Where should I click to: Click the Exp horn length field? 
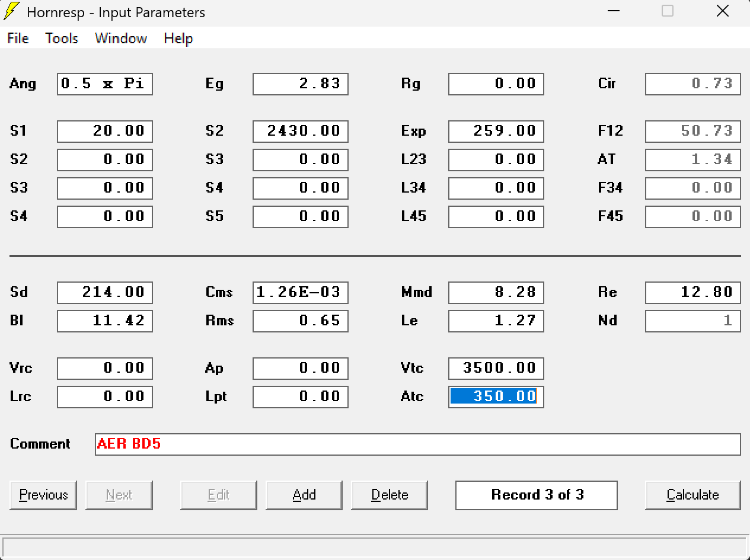[496, 132]
